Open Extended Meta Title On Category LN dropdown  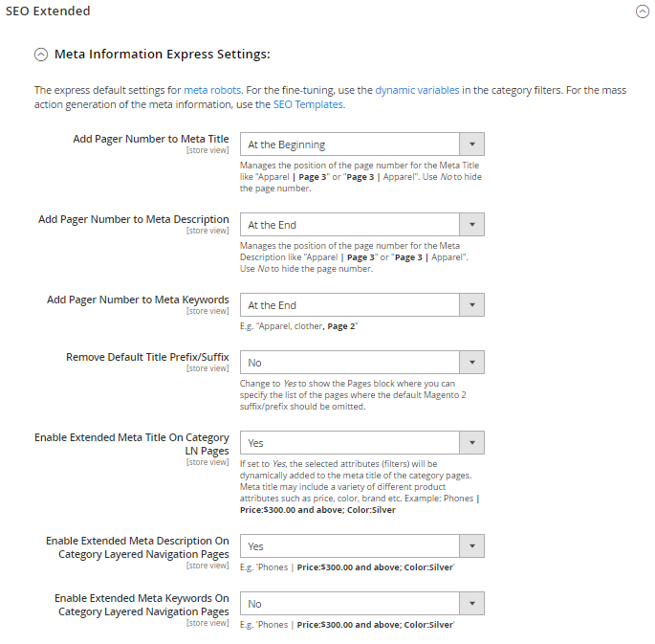[x=361, y=443]
